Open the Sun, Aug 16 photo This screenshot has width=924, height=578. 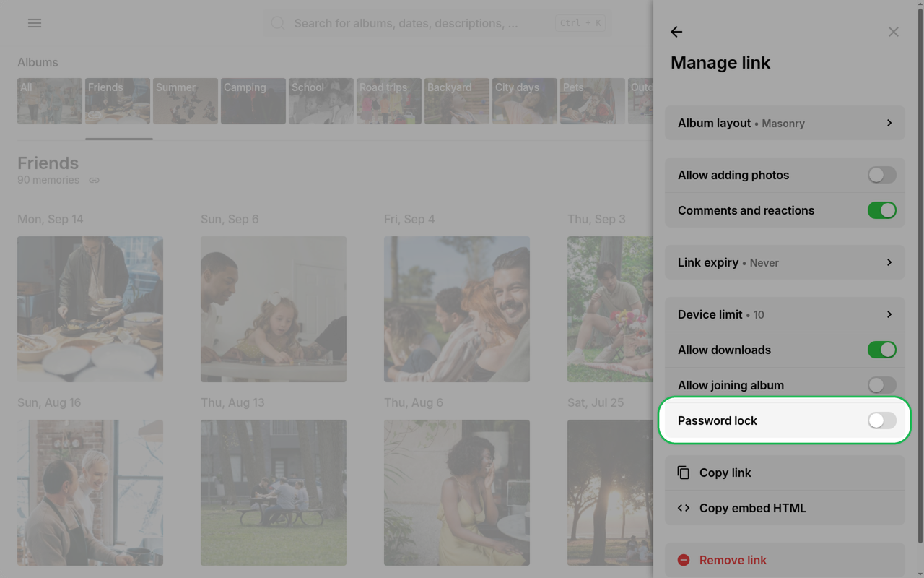pos(90,493)
